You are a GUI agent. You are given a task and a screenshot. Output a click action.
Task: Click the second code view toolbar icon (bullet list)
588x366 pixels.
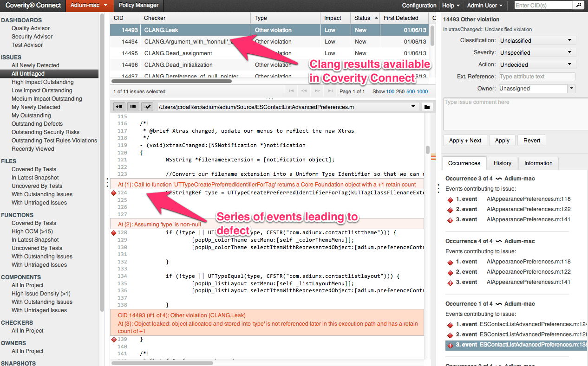(133, 107)
